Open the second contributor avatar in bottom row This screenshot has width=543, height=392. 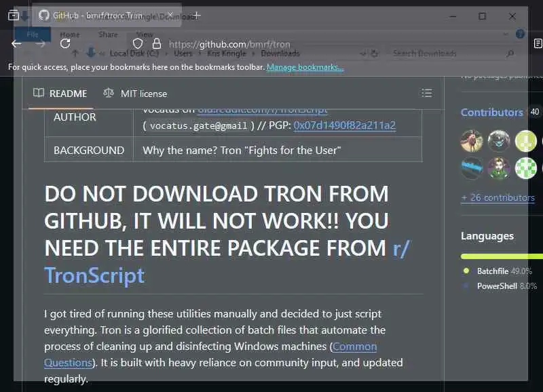click(499, 168)
